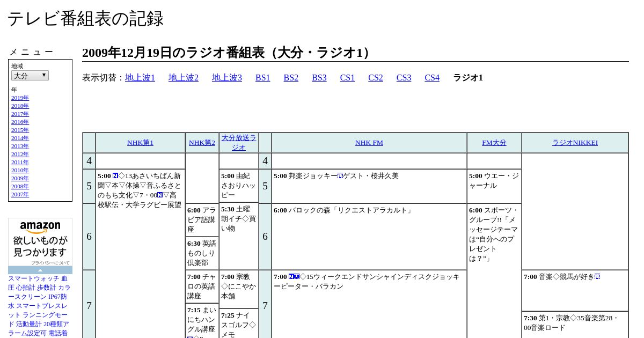The height and width of the screenshot is (338, 644).
Task: Open the NHK第2 channel header link
Action: (x=202, y=143)
